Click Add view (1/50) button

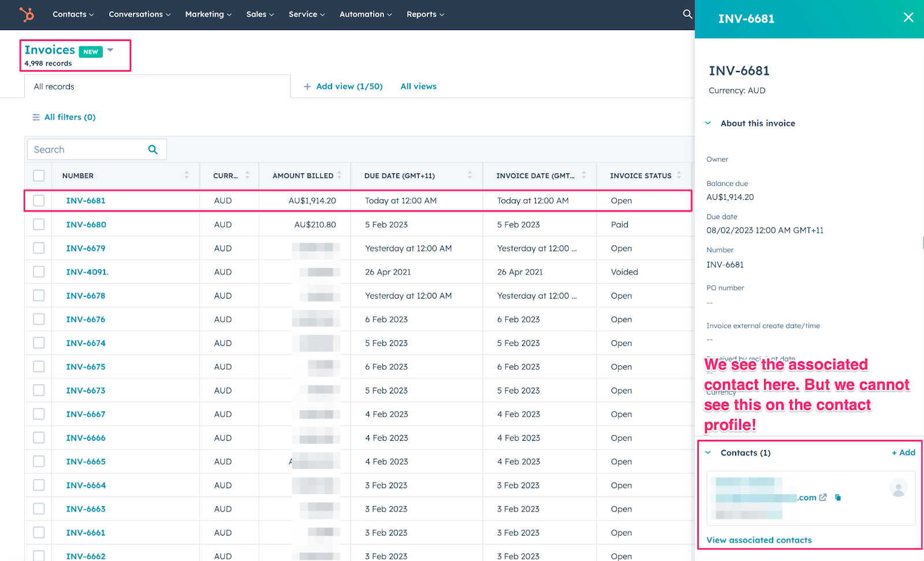(343, 87)
